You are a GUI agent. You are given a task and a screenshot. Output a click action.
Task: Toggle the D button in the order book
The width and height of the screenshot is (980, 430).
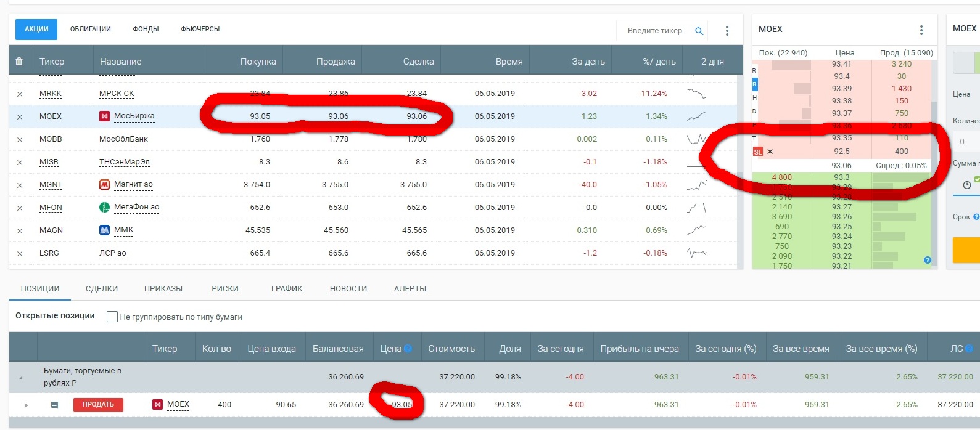point(754,112)
